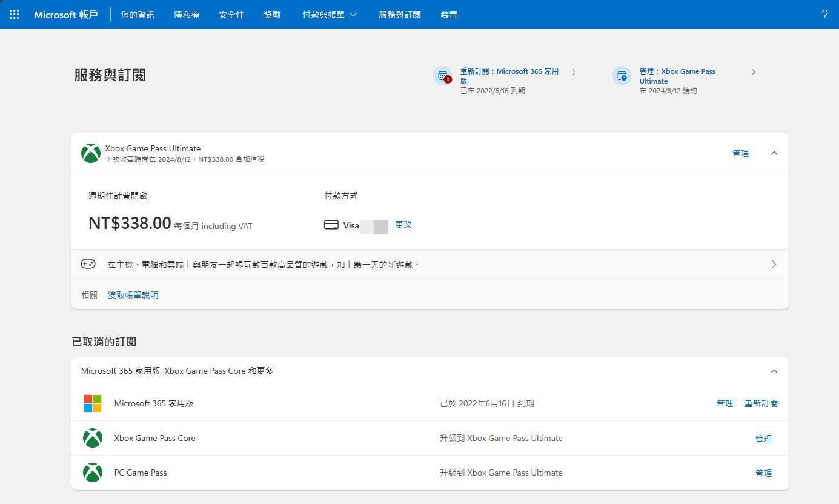Select the 服務與訂閱 tab
Image resolution: width=839 pixels, height=504 pixels.
[400, 15]
